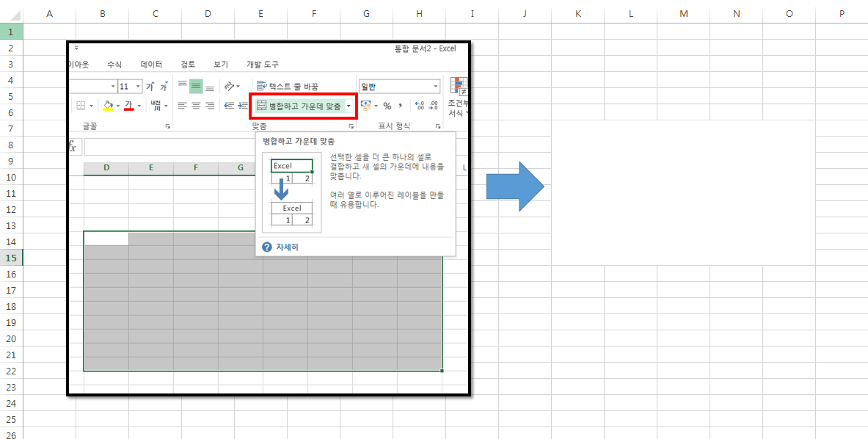Image resolution: width=868 pixels, height=439 pixels.
Task: Open the 검토 ribbon tab
Action: click(x=188, y=65)
